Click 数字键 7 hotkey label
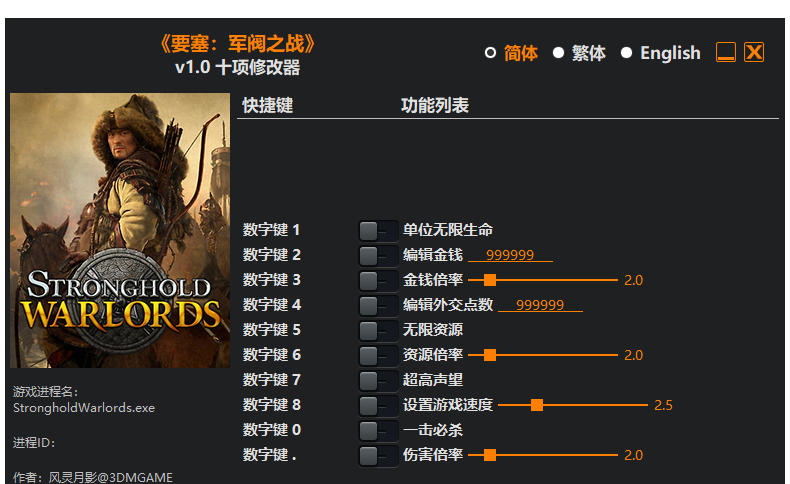This screenshot has width=790, height=484. 272,380
